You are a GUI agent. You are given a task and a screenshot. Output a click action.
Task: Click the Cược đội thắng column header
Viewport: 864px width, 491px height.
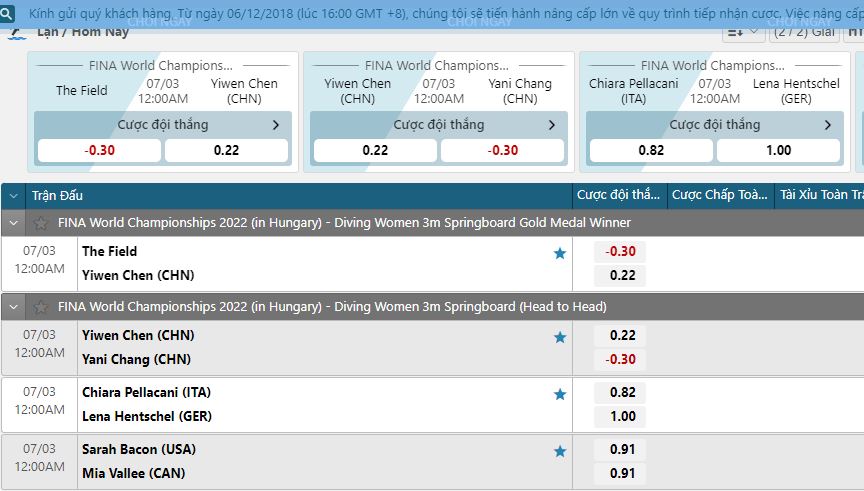[x=618, y=195]
